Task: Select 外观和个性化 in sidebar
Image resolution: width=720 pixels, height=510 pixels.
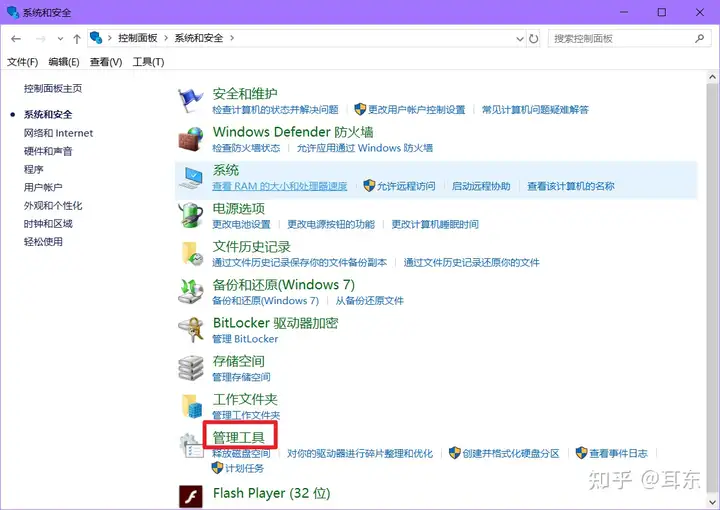Action: tap(53, 206)
